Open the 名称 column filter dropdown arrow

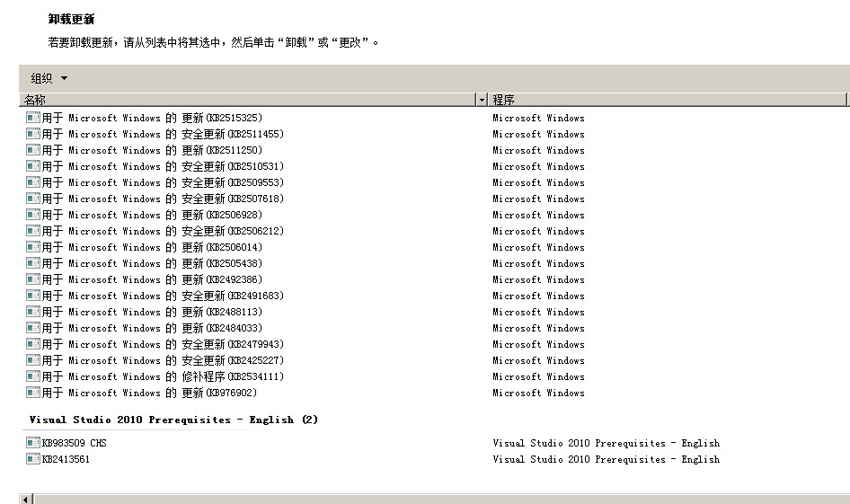[x=482, y=99]
